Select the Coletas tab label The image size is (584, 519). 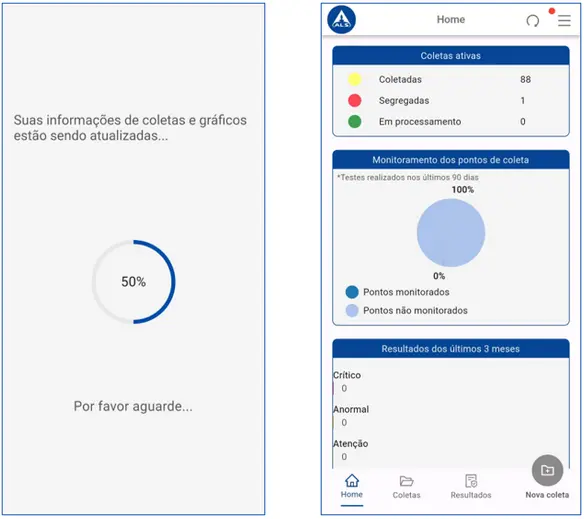(406, 495)
